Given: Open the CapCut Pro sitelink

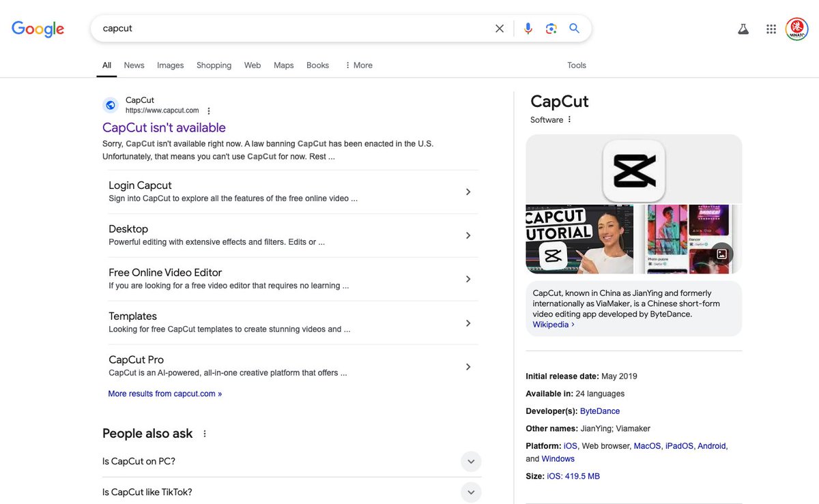Looking at the screenshot, I should [x=136, y=360].
